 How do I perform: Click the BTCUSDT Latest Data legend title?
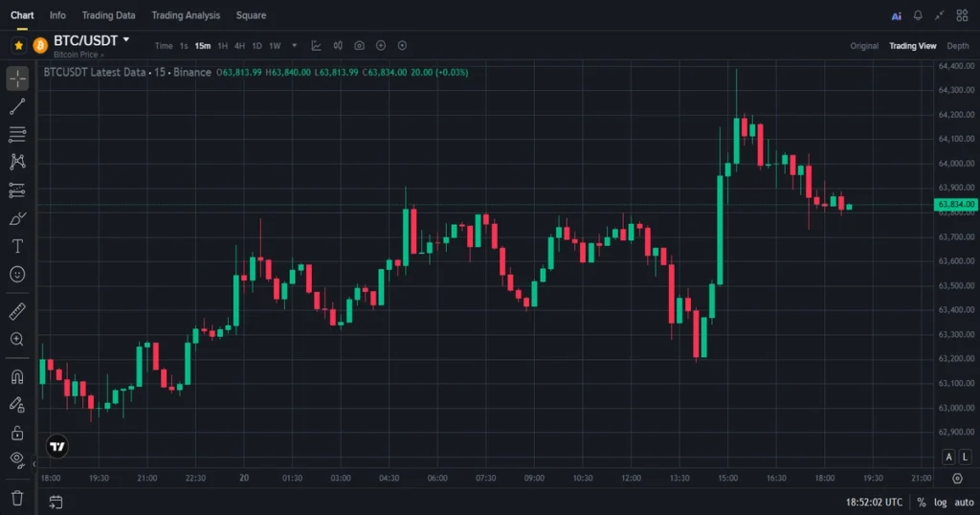(95, 72)
